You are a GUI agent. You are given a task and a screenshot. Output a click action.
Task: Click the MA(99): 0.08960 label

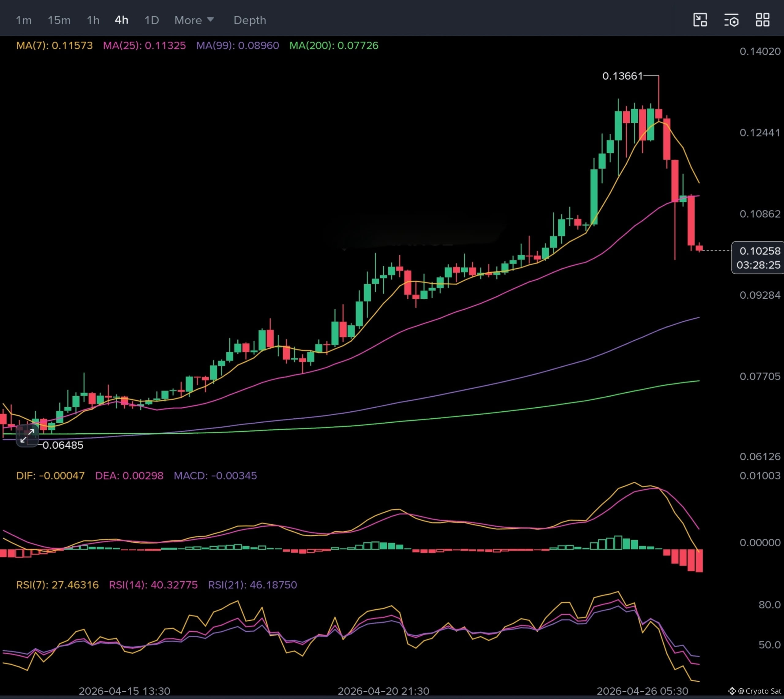pyautogui.click(x=238, y=45)
